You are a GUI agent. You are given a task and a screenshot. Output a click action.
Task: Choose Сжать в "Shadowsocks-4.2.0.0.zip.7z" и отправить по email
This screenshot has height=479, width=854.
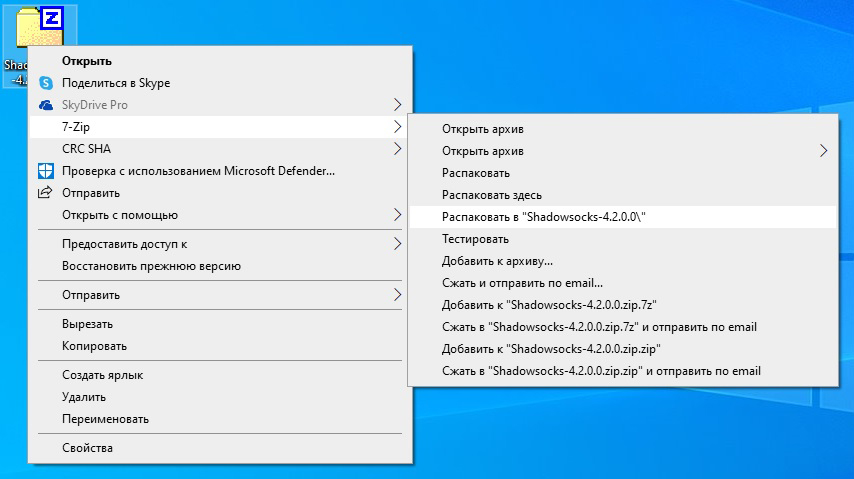tap(623, 327)
